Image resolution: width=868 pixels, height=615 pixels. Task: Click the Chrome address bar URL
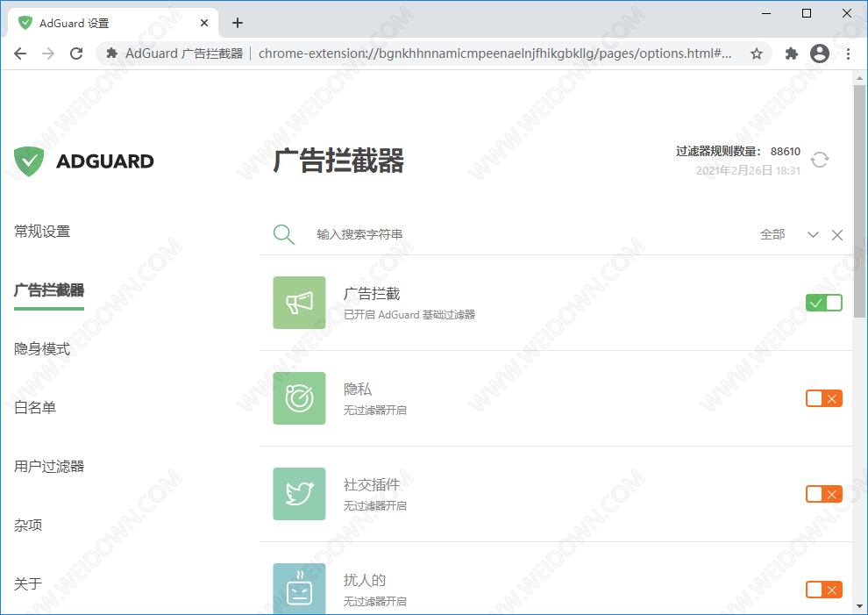(494, 54)
